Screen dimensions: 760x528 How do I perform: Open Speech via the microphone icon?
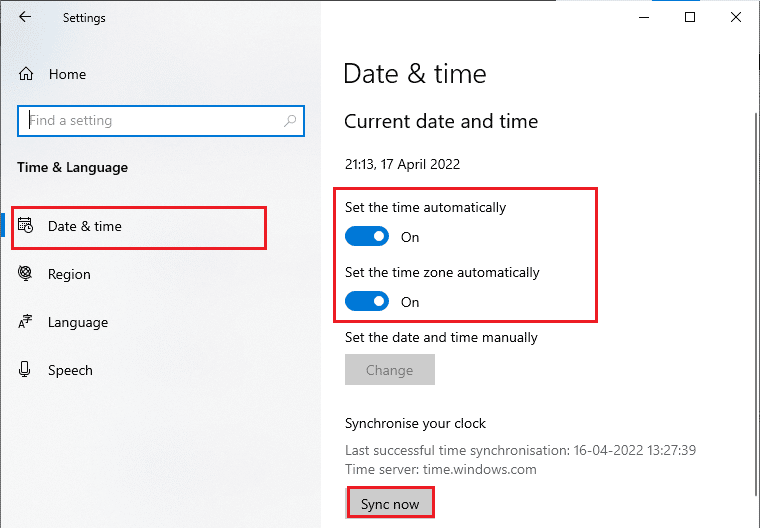pyautogui.click(x=25, y=369)
